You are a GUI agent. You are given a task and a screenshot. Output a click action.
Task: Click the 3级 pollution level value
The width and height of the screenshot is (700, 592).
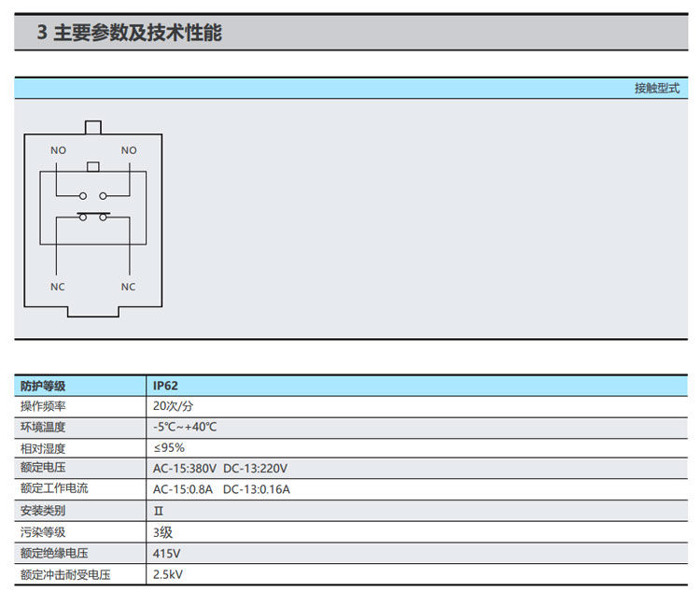pos(163,532)
